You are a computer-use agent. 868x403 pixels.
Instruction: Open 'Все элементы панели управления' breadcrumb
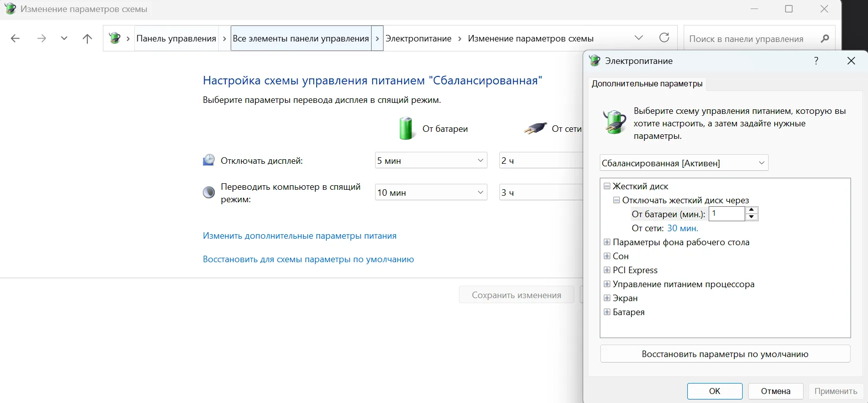click(301, 38)
